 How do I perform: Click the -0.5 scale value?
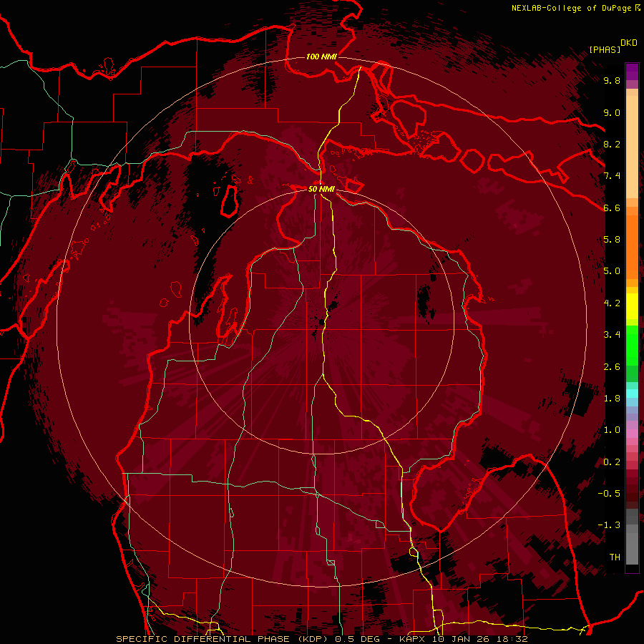tap(609, 494)
